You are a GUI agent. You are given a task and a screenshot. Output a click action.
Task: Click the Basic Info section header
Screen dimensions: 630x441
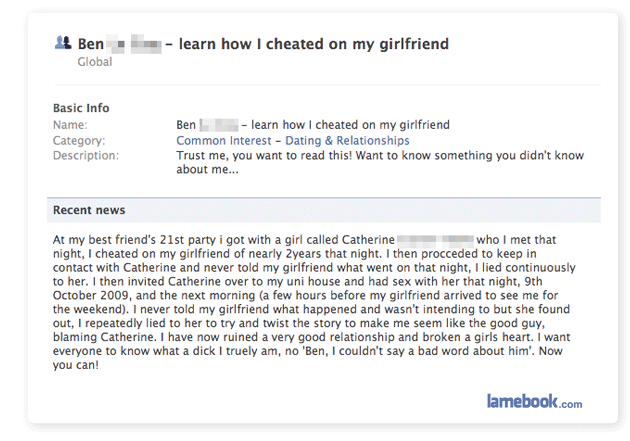coord(81,108)
